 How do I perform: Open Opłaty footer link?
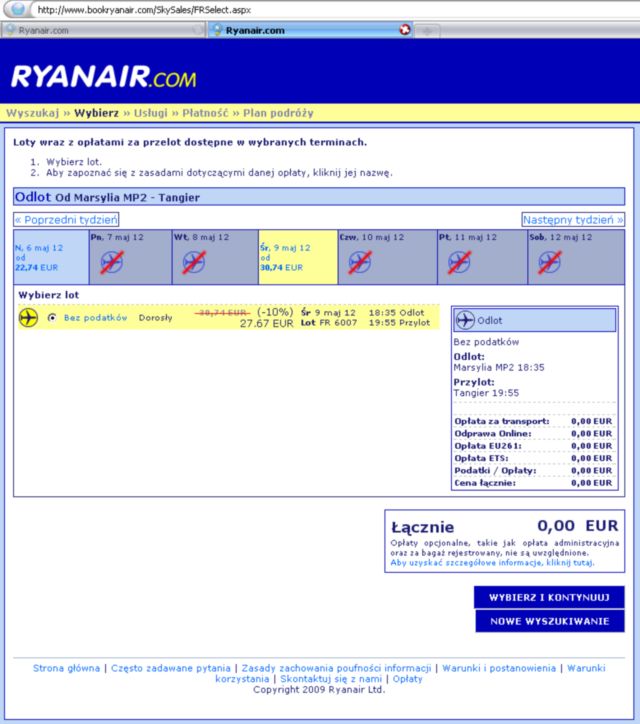(x=407, y=679)
